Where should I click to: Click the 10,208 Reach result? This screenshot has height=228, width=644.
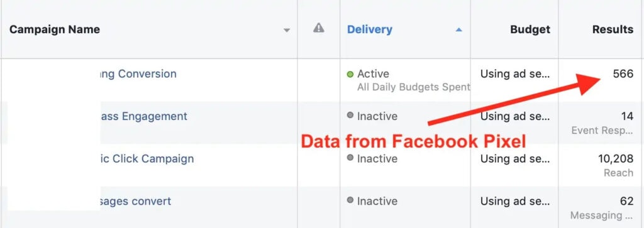click(x=615, y=159)
